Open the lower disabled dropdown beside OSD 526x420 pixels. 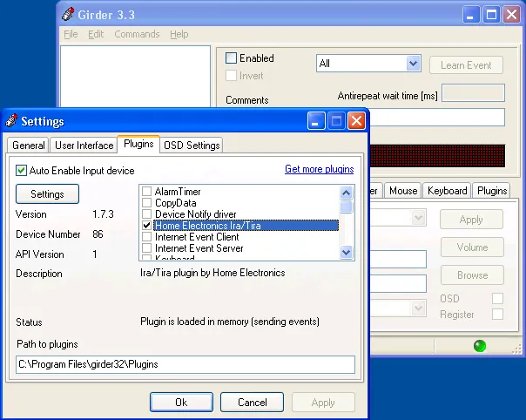click(419, 308)
